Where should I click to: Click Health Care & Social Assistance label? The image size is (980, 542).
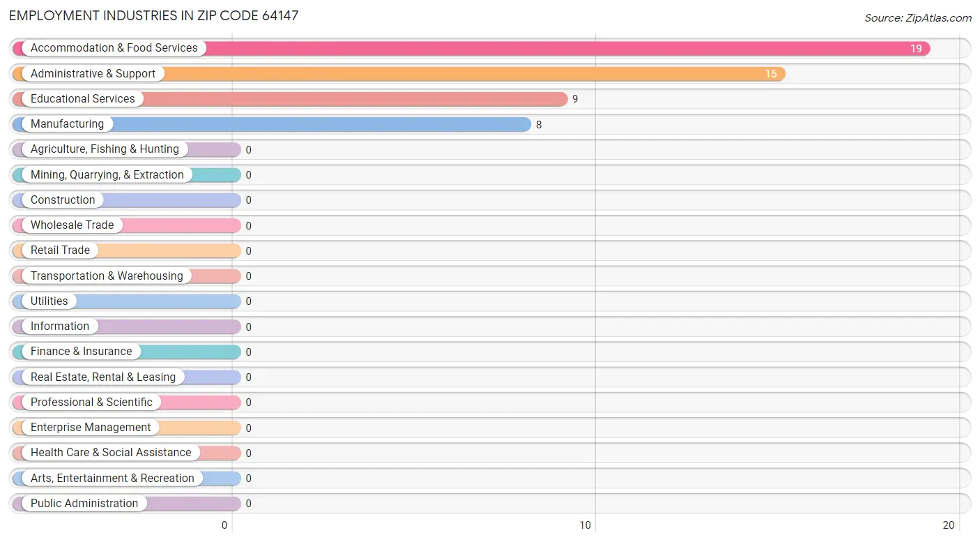click(111, 453)
